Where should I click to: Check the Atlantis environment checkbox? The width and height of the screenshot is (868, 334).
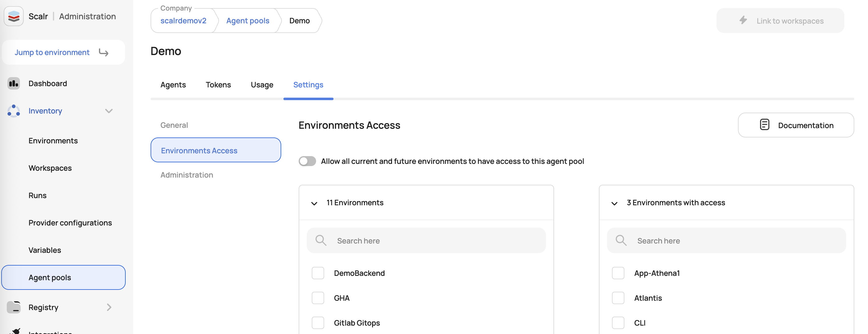pos(618,298)
